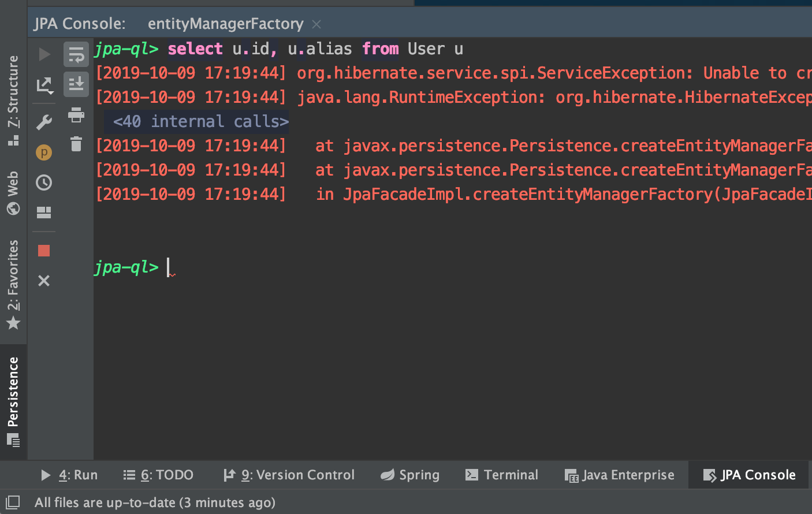Clear console with trash icon

76,144
